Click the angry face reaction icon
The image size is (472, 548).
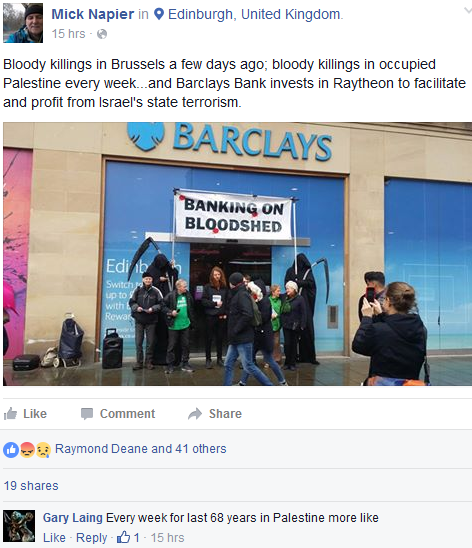27,450
